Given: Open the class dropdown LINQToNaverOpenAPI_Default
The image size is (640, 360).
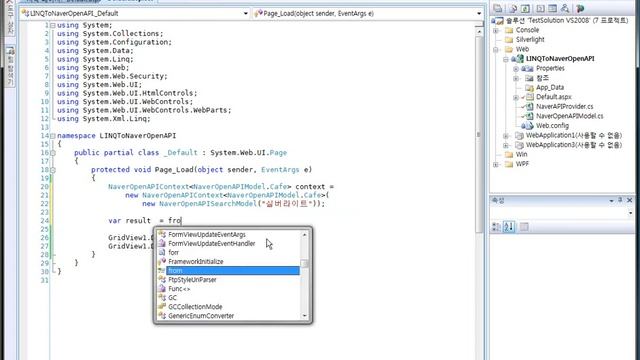Looking at the screenshot, I should click(x=245, y=13).
